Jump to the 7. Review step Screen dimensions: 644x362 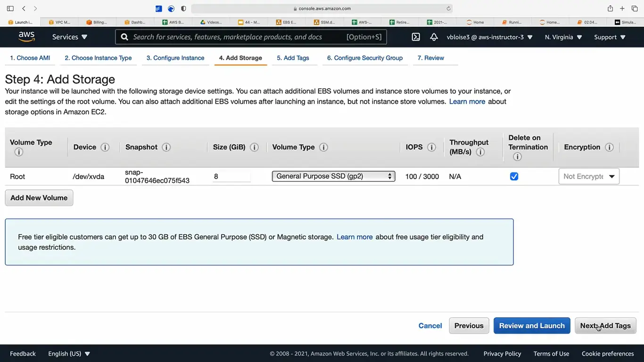[x=431, y=58]
